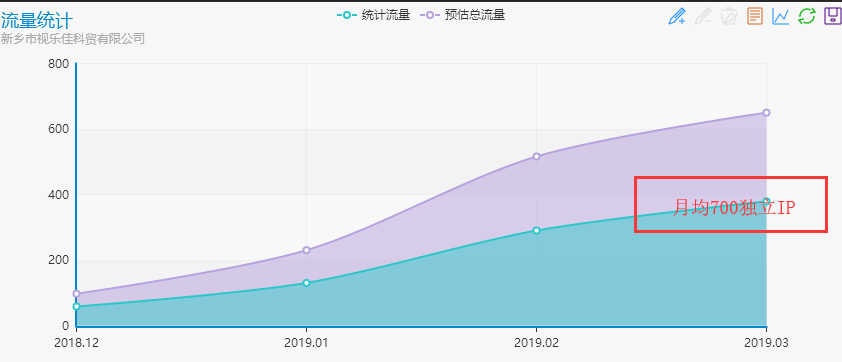Select the 统计流量 data point at 2018.12
This screenshot has width=842, height=362.
(x=76, y=306)
